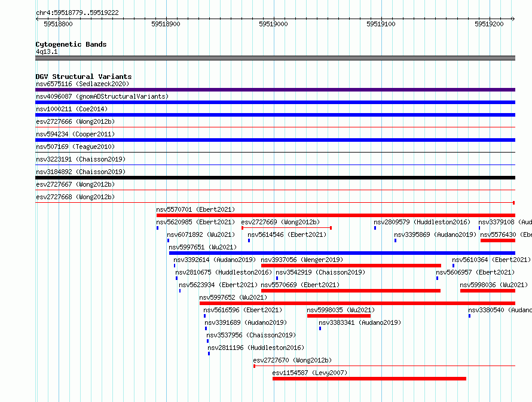
Task: Open the esv2727666 (Wong2012b) label
Action: pos(75,121)
